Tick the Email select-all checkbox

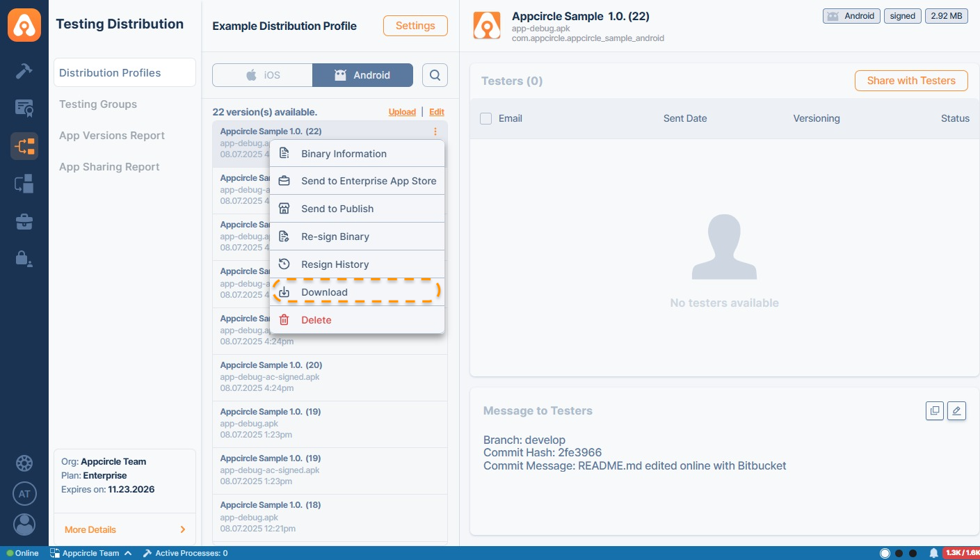point(486,118)
